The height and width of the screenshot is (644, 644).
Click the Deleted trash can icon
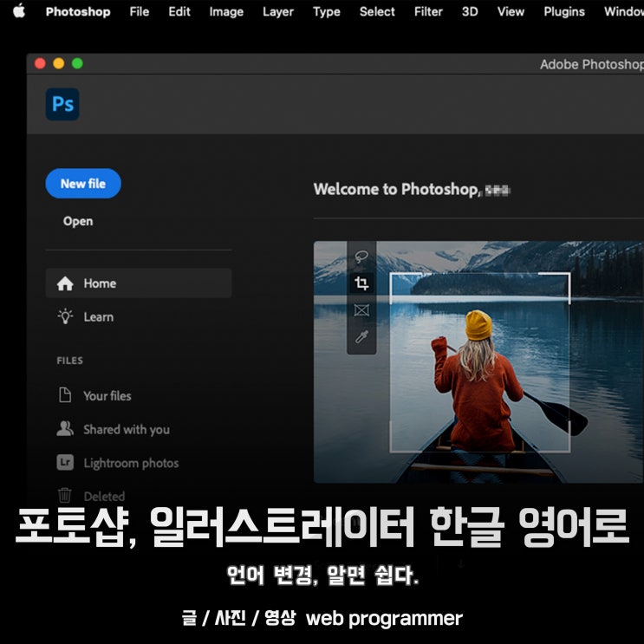click(x=64, y=495)
